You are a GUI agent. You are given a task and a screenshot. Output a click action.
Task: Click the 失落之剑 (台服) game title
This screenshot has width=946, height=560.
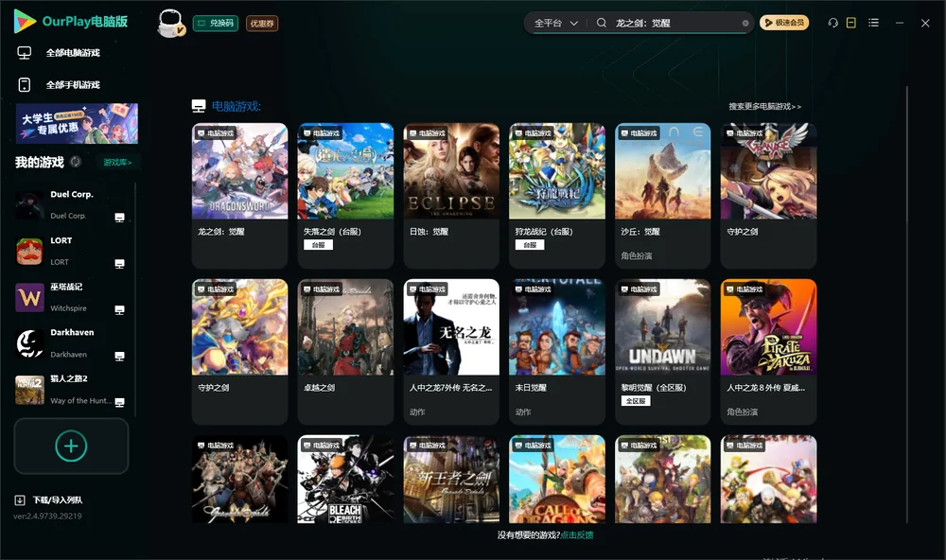332,232
